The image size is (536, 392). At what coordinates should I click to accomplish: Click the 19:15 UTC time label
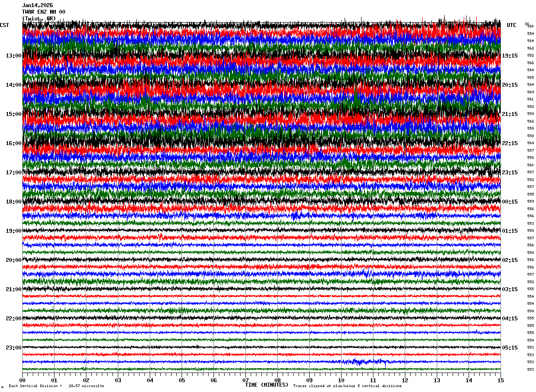(510, 56)
